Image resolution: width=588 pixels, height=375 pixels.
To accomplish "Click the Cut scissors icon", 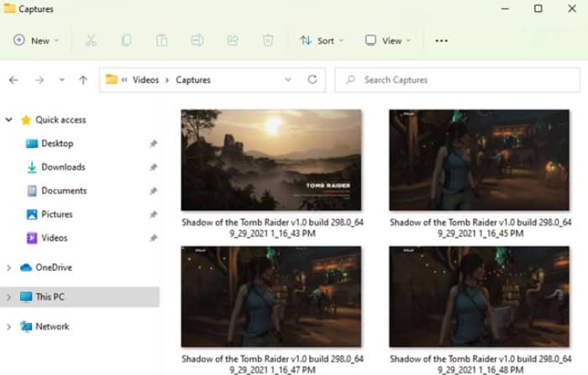I will pos(91,40).
